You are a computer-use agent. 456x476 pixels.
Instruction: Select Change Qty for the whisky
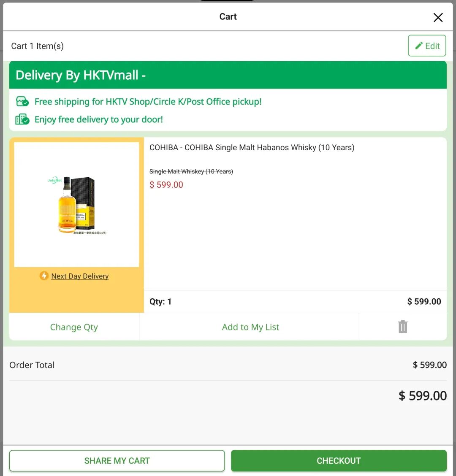[x=74, y=327]
